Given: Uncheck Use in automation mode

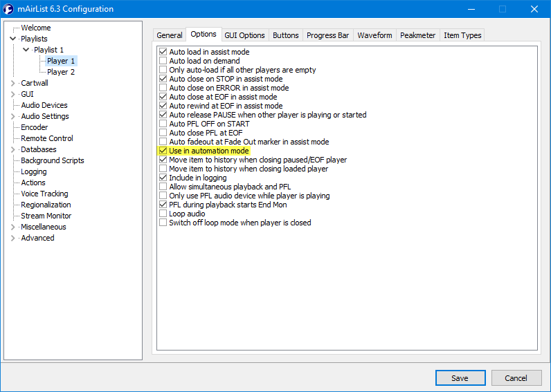Looking at the screenshot, I should point(163,151).
